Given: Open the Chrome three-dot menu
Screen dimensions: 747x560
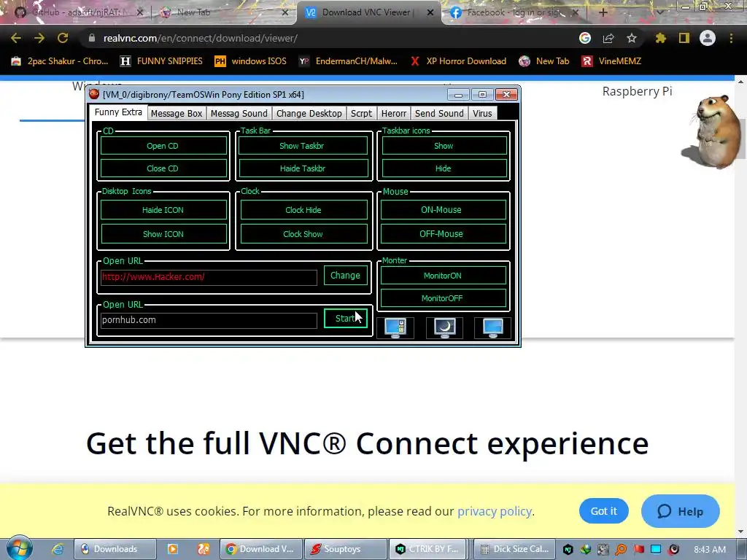Looking at the screenshot, I should 731,38.
